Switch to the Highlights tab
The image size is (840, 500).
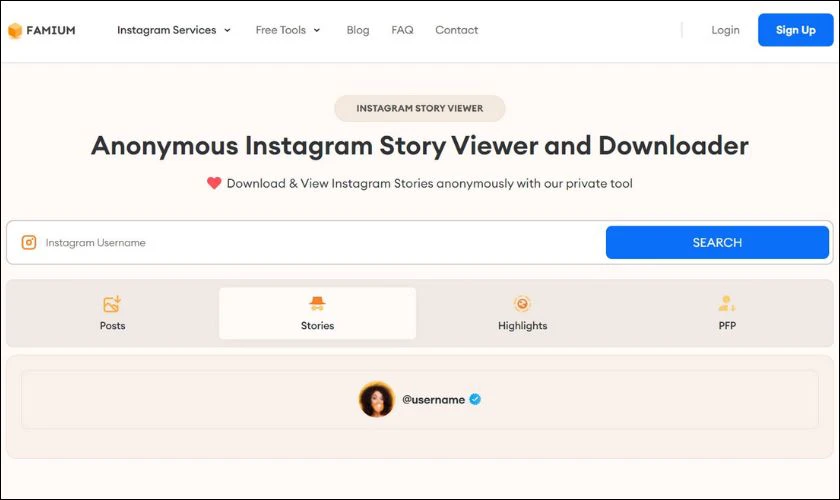tap(522, 314)
